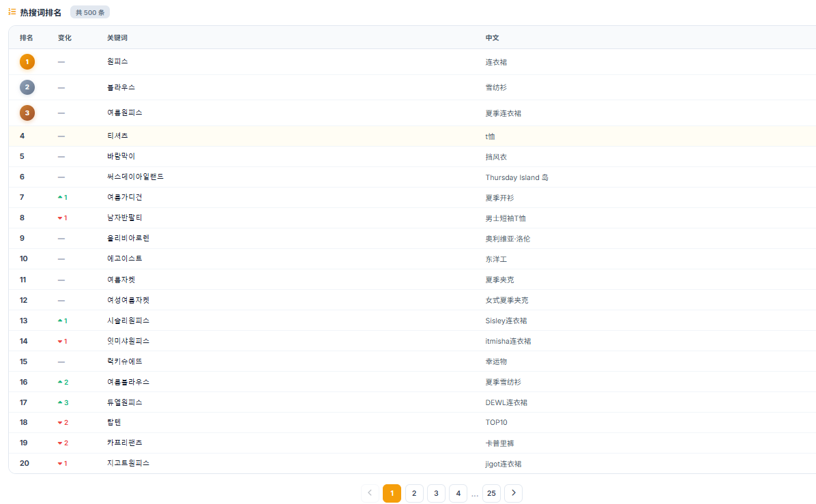Click the bronze rank 3 badge

pyautogui.click(x=27, y=113)
